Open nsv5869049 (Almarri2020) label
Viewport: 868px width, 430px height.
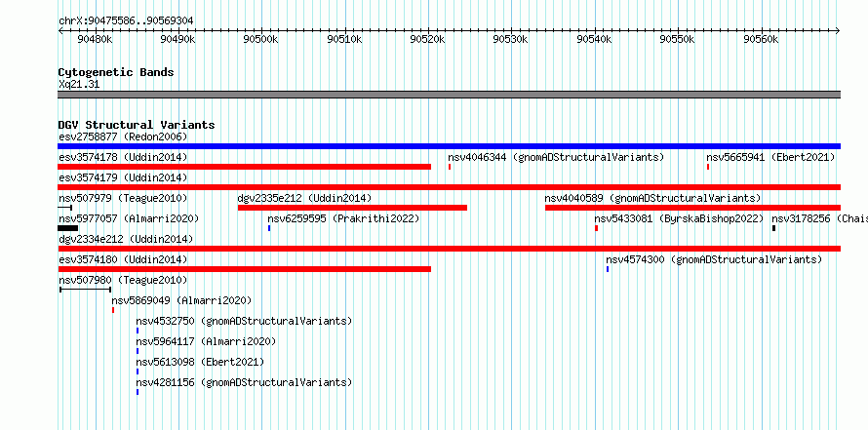click(x=181, y=300)
